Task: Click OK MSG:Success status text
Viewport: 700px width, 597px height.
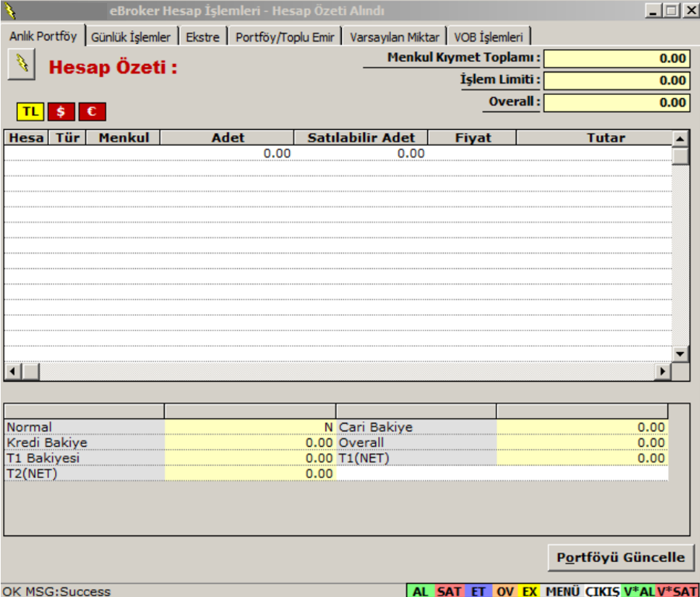Action: coord(56,591)
